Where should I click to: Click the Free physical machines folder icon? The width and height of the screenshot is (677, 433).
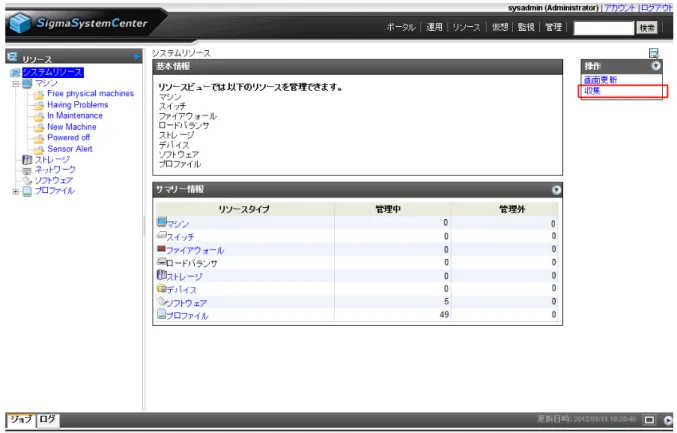(39, 94)
